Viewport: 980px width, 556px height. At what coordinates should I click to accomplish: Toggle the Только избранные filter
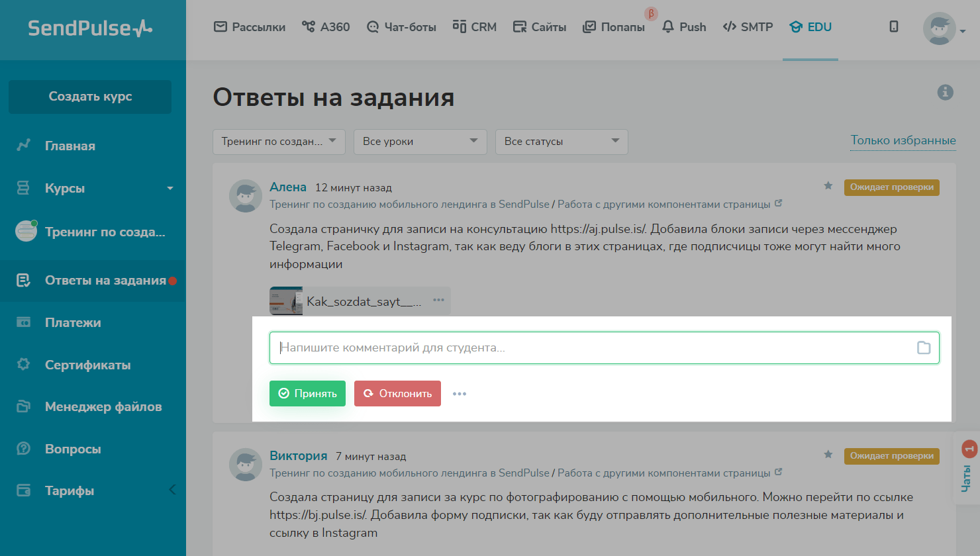tap(903, 140)
